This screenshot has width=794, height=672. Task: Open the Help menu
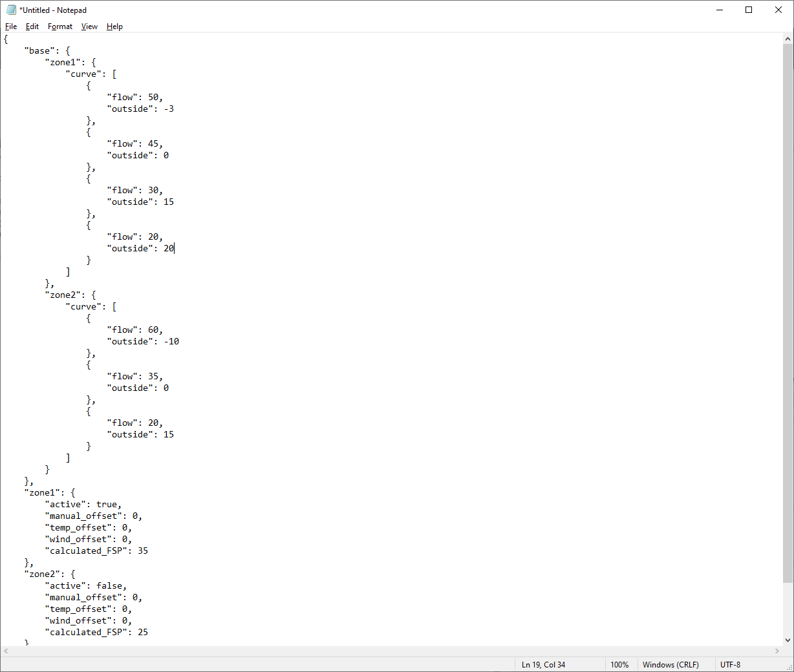[114, 26]
